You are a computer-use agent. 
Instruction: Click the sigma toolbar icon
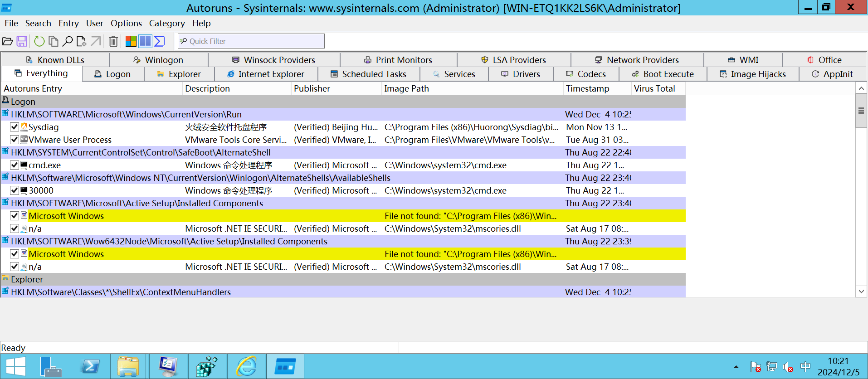[159, 41]
